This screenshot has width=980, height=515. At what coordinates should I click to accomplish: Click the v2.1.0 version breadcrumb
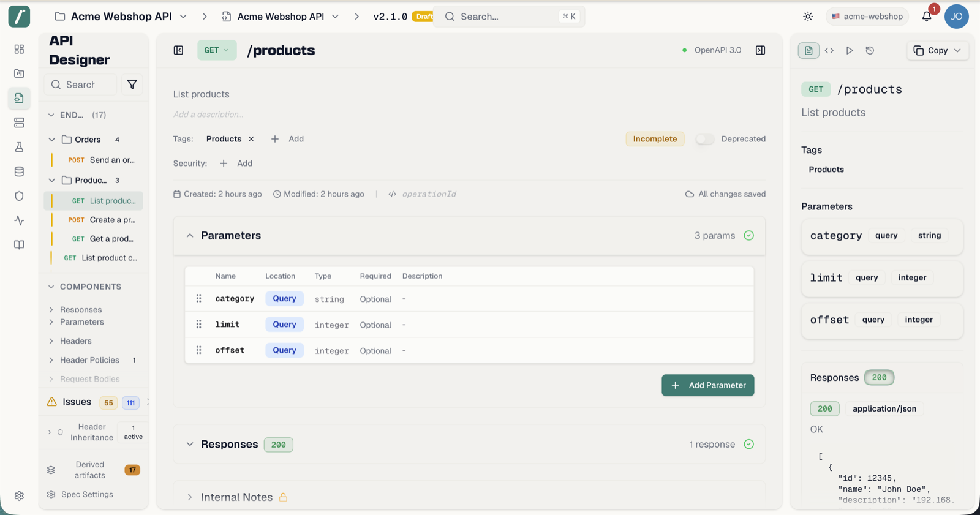pos(390,17)
